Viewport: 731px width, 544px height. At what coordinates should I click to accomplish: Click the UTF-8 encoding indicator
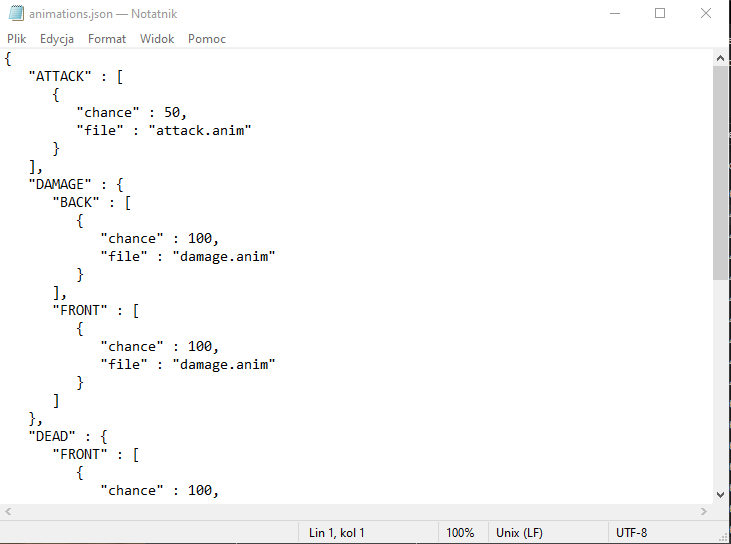pyautogui.click(x=632, y=533)
